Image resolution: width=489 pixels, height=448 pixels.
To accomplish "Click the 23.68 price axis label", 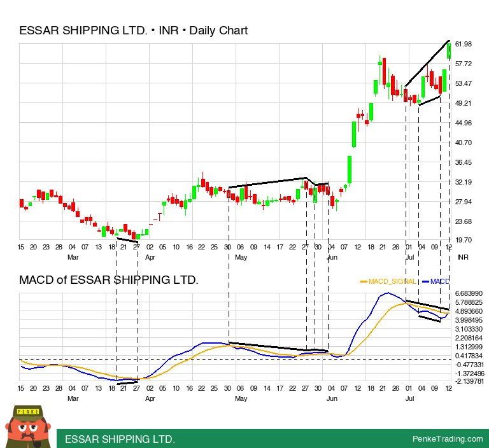I will coord(464,221).
